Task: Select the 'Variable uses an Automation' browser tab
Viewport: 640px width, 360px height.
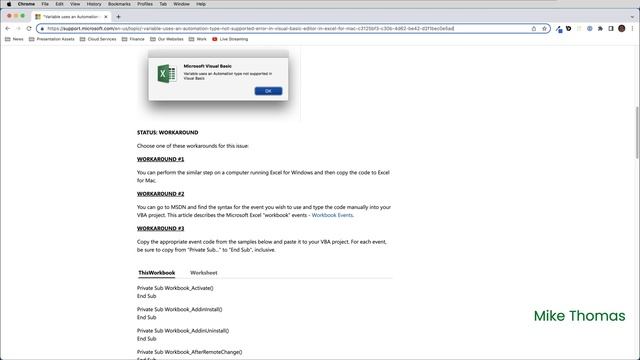Action: 70,17
